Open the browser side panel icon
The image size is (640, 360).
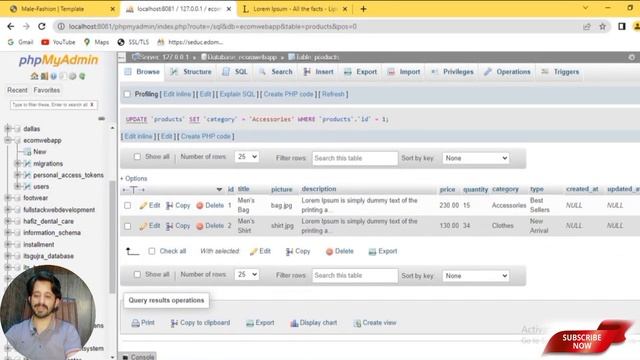point(622,27)
